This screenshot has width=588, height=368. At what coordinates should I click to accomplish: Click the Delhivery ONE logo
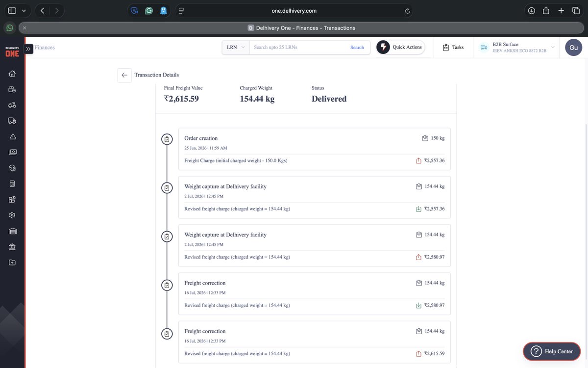[12, 51]
